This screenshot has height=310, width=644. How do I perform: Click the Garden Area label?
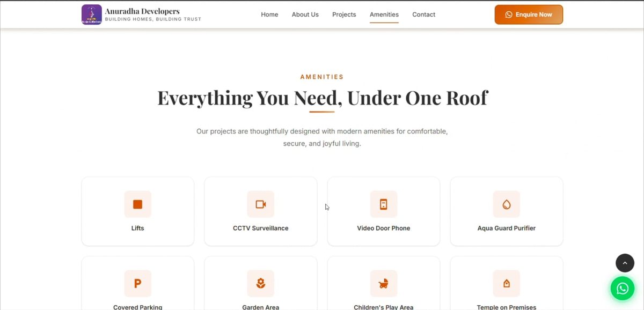tap(261, 307)
